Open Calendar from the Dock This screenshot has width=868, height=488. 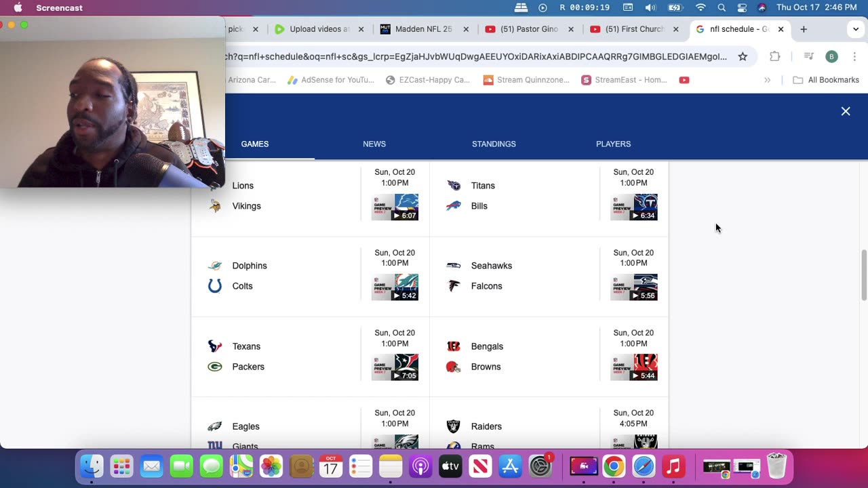[x=331, y=466]
